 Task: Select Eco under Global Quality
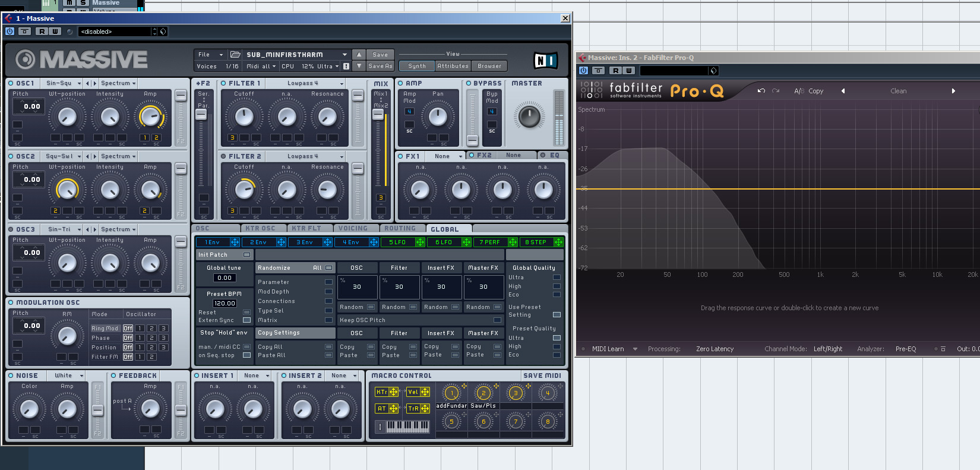[557, 295]
